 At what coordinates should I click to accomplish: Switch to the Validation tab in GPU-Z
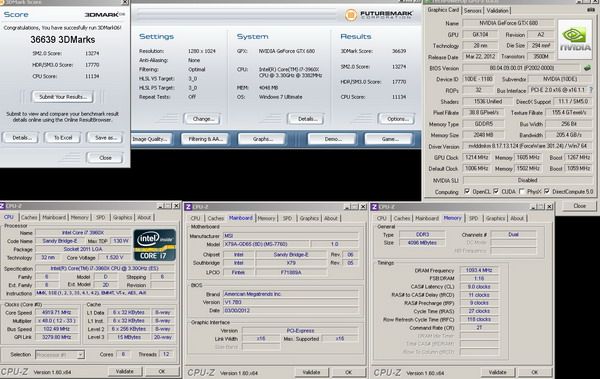pyautogui.click(x=497, y=11)
